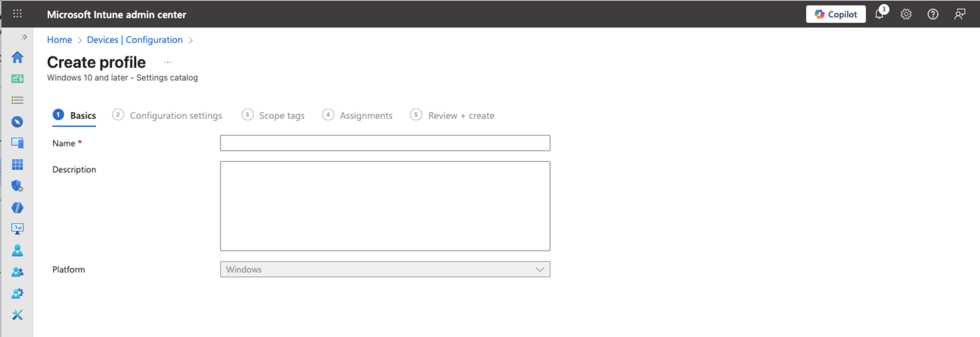Image resolution: width=980 pixels, height=337 pixels.
Task: Focus the Description text area
Action: click(x=385, y=206)
